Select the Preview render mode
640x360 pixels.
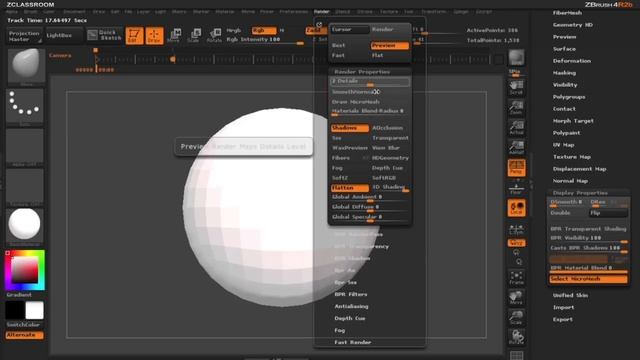(390, 45)
